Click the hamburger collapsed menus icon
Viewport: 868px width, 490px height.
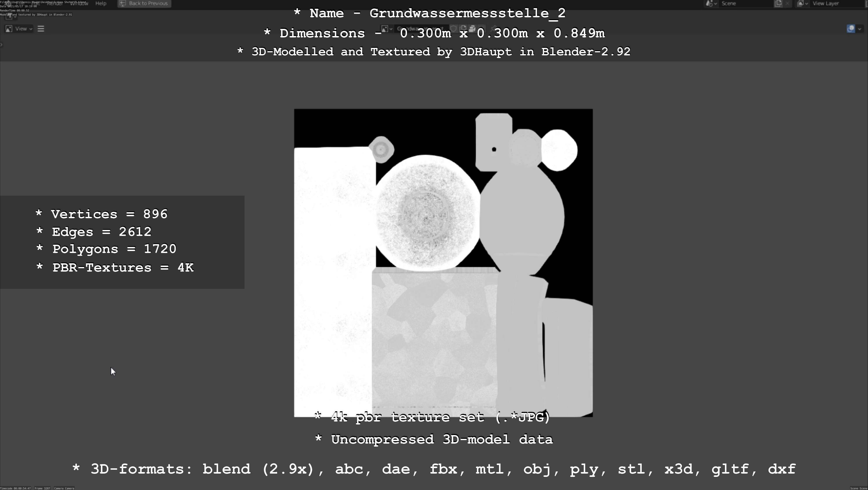point(41,29)
